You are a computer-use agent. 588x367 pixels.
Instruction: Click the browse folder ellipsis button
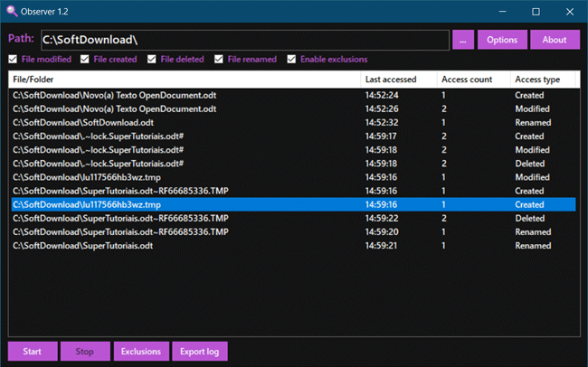coord(463,40)
